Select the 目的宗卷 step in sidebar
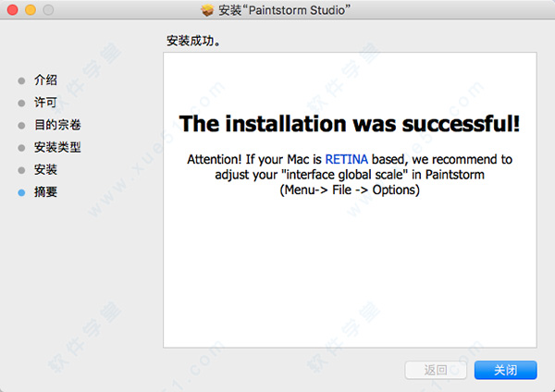The height and width of the screenshot is (392, 555). [57, 125]
